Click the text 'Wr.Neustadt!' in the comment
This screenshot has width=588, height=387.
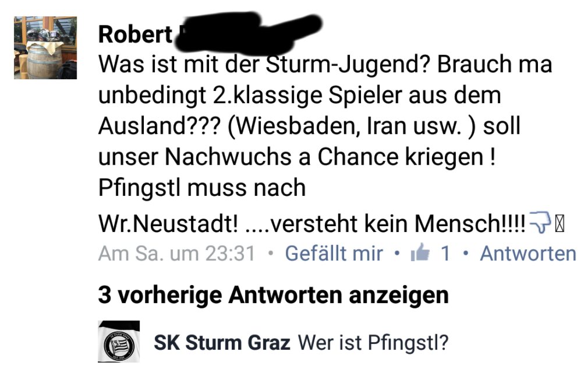[168, 224]
